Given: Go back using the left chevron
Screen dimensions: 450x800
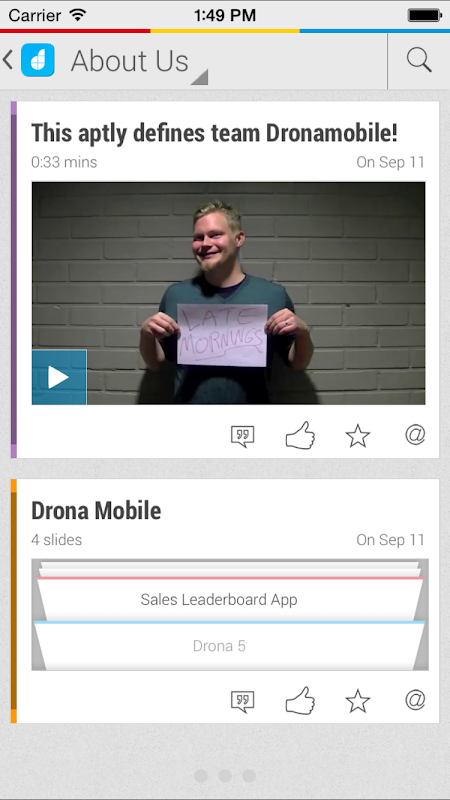Looking at the screenshot, I should (x=8, y=60).
